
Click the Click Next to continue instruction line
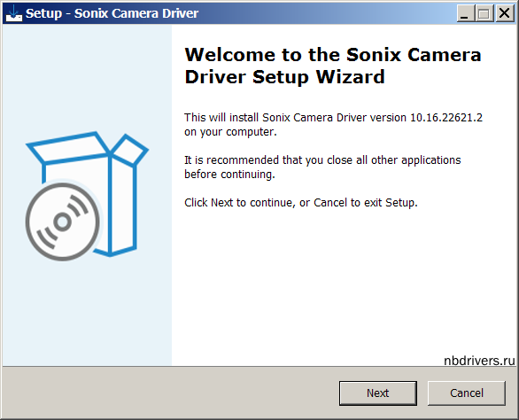click(x=301, y=202)
